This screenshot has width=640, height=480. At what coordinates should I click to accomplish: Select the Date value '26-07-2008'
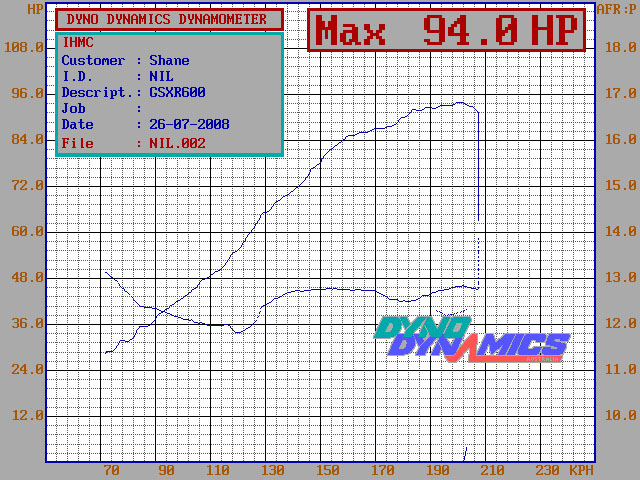point(189,124)
